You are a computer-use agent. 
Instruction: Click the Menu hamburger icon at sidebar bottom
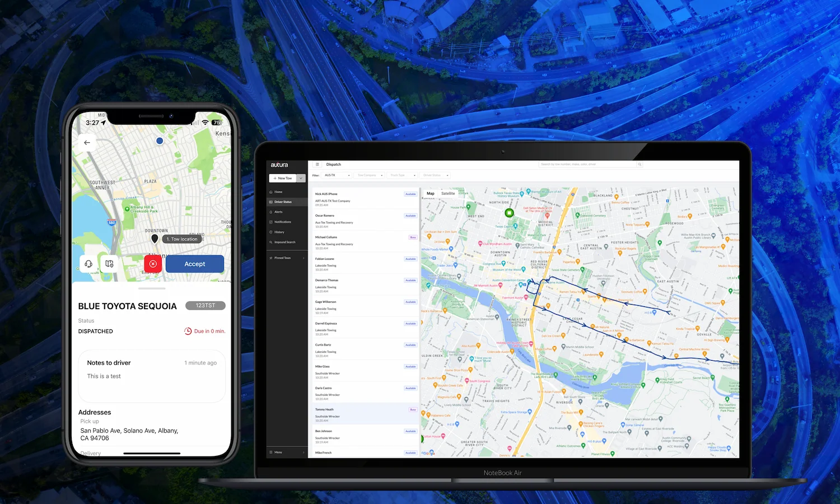[271, 452]
